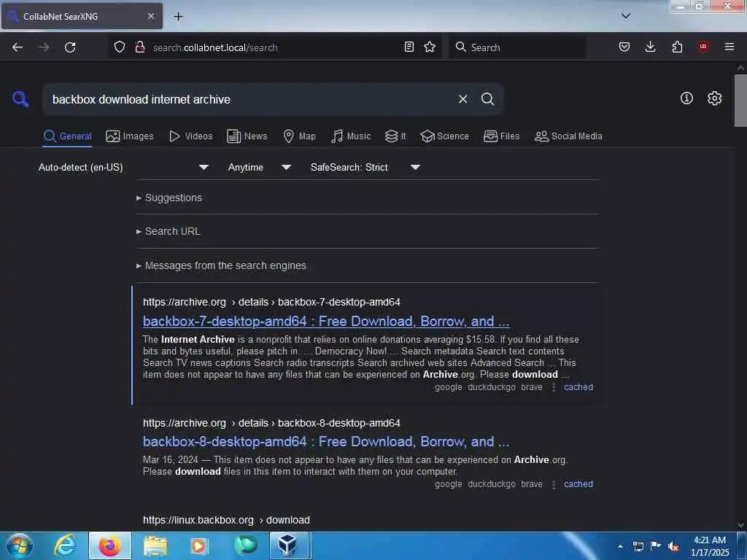The width and height of the screenshot is (747, 560).
Task: Open the Anytime time range dropdown
Action: (x=259, y=167)
